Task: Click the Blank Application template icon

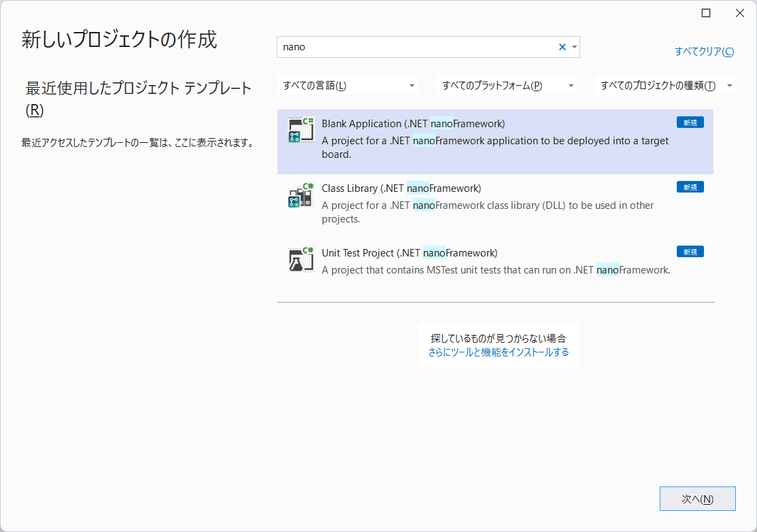Action: point(301,131)
